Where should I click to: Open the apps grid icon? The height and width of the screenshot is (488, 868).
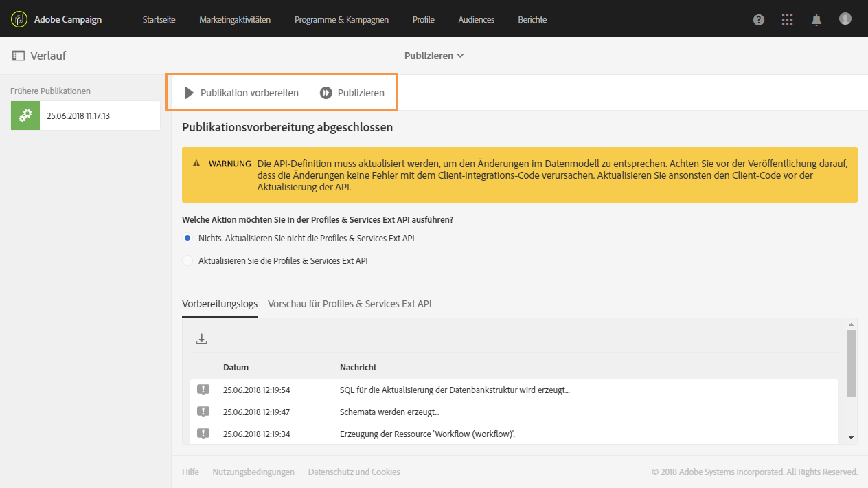tap(788, 20)
